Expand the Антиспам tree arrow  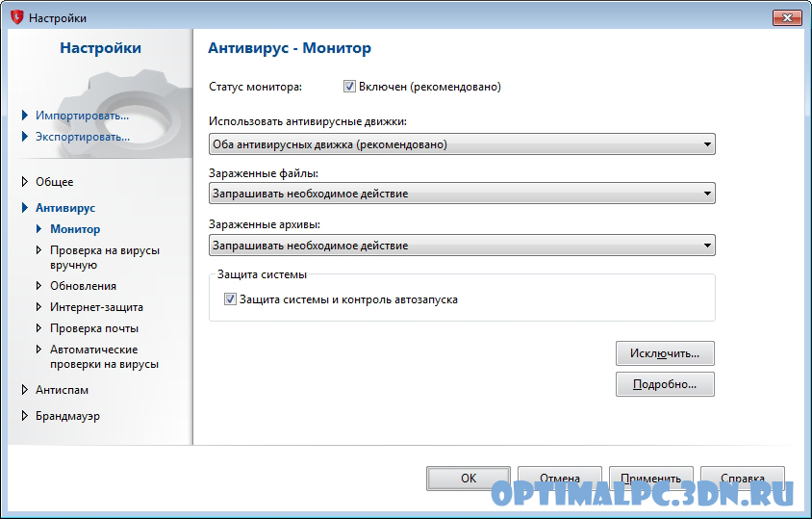tap(24, 389)
